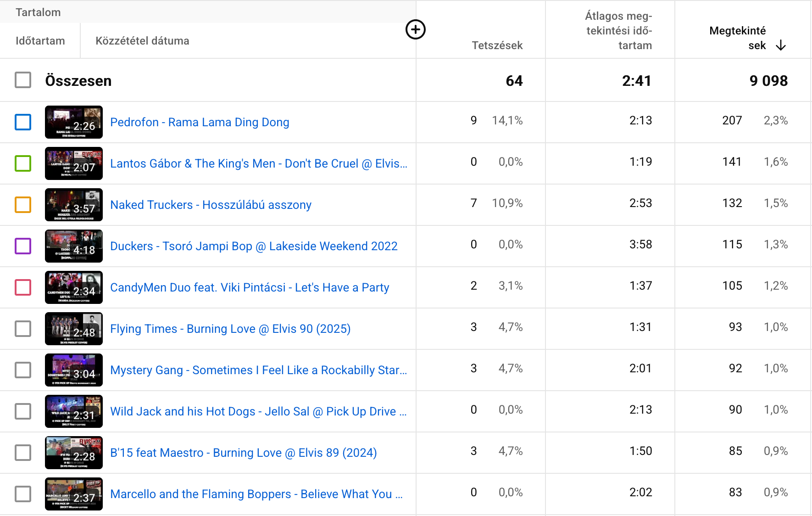Click the sort arrow next to Megtekintések
Viewport: 812px width, 516px height.
[780, 45]
